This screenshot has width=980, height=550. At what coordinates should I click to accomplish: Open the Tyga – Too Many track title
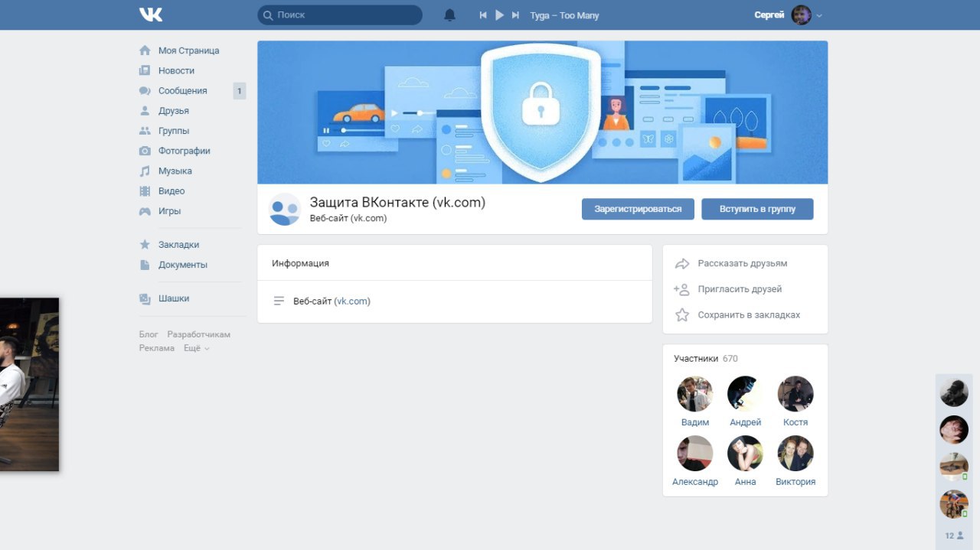coord(564,15)
